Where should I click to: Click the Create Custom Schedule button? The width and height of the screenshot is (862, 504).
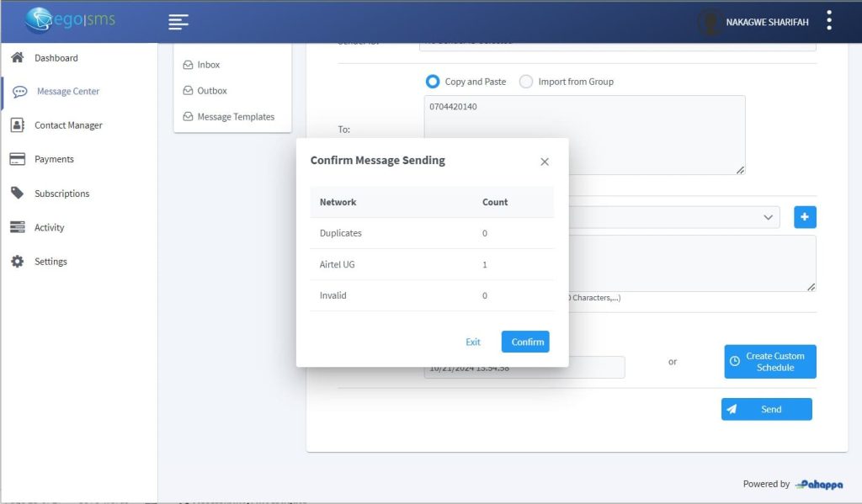pos(769,362)
